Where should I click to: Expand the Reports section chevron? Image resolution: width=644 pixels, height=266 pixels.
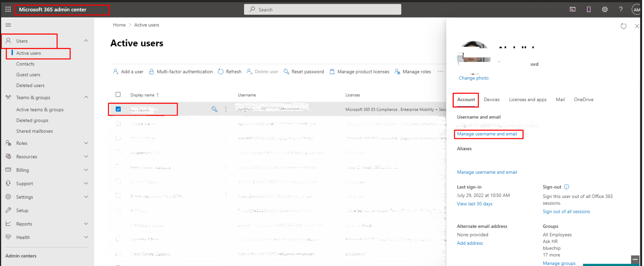tap(86, 224)
